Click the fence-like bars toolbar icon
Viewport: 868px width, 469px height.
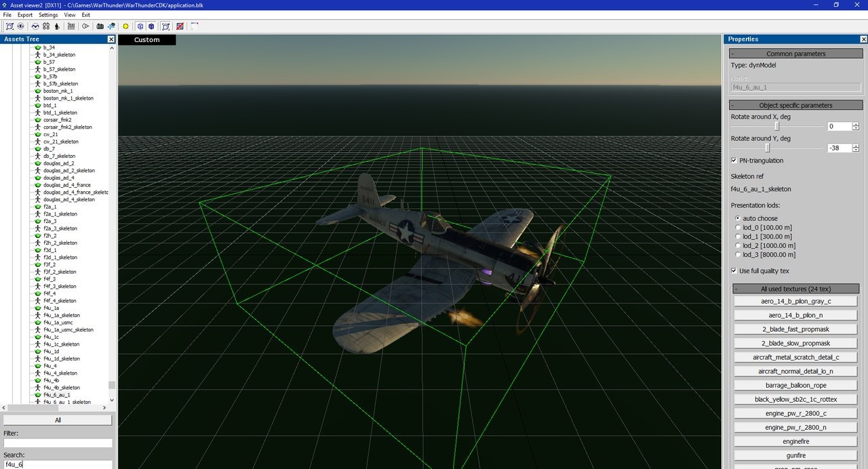[71, 26]
